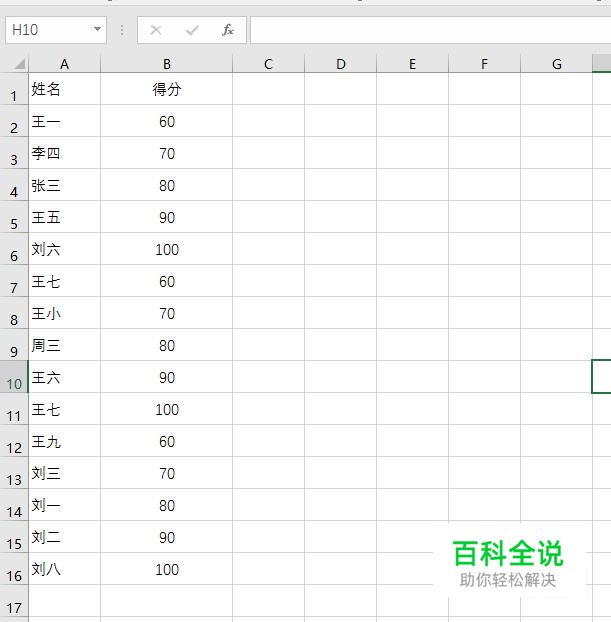Select column E header

[x=413, y=64]
